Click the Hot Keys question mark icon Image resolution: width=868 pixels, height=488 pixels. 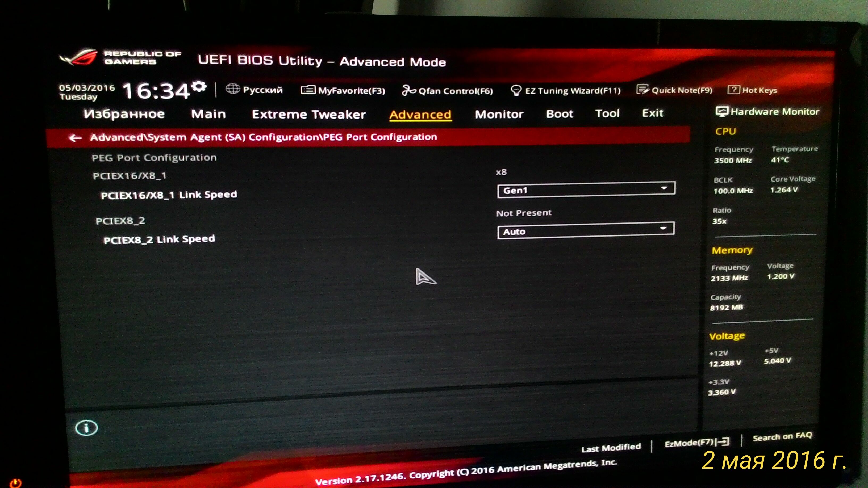coord(733,90)
